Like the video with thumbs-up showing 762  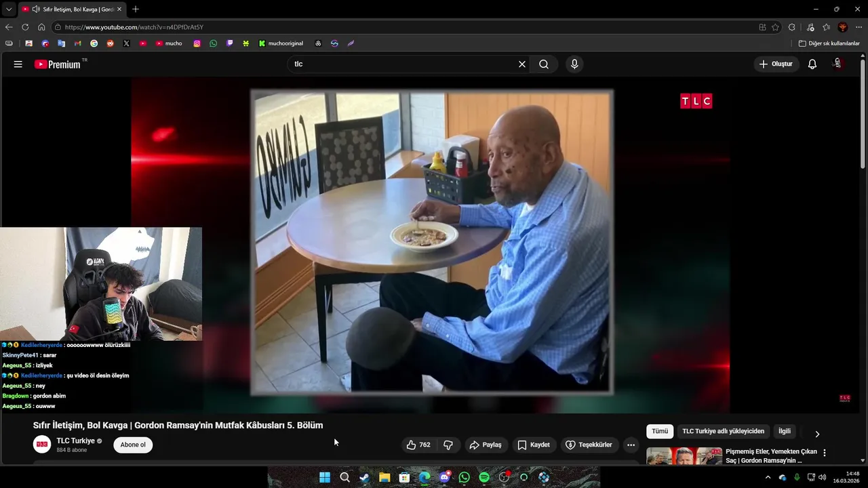[418, 445]
